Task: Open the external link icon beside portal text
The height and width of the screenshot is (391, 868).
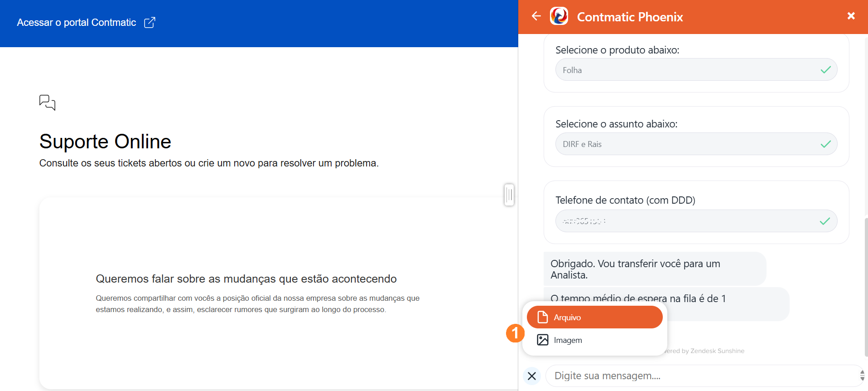Action: (149, 23)
